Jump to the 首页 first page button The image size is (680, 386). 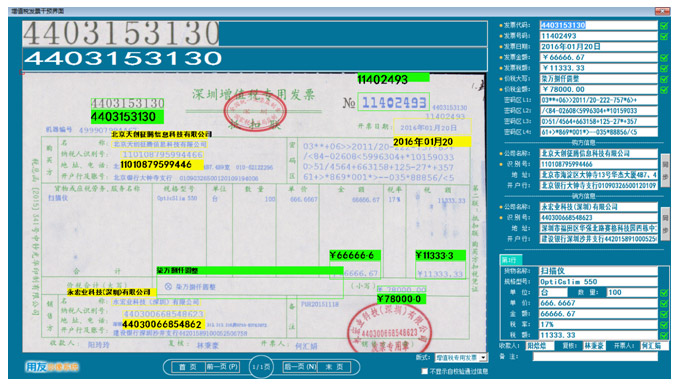click(188, 367)
